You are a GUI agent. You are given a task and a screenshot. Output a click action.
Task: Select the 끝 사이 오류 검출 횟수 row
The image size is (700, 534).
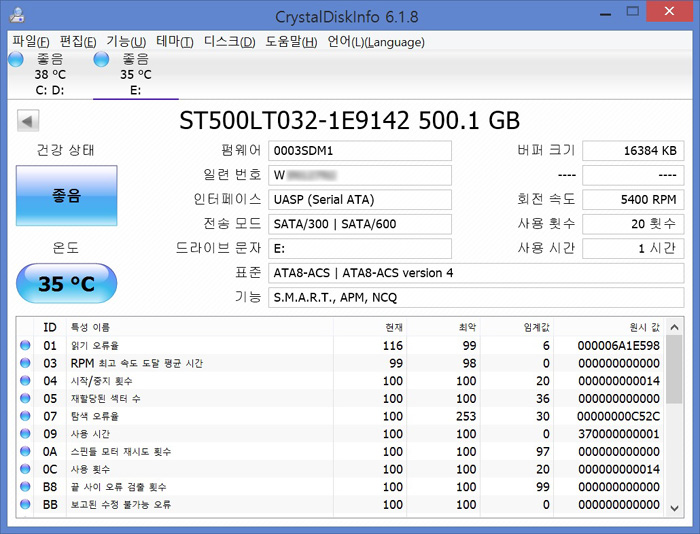[341, 487]
